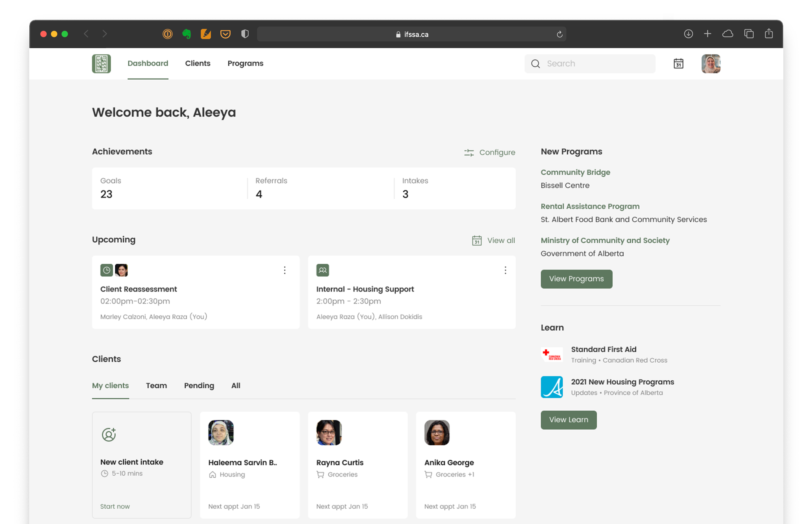This screenshot has height=524, width=812.
Task: Click the Intakes 3 achievement
Action: point(415,188)
